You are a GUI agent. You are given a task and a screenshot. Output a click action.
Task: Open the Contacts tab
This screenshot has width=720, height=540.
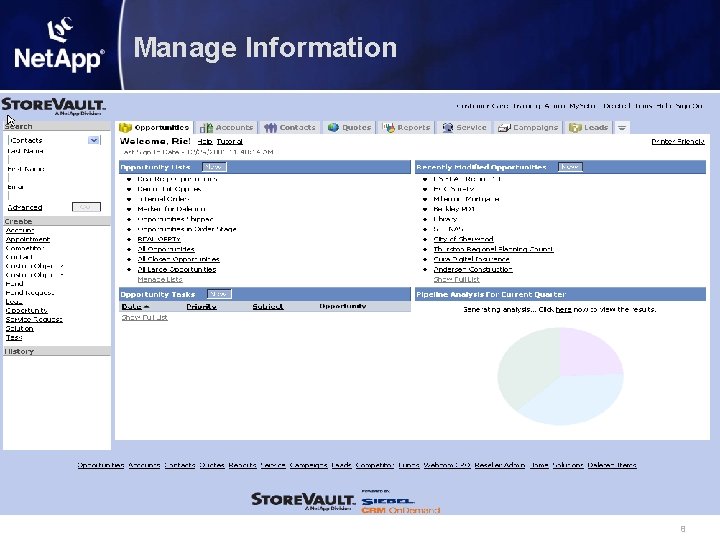click(290, 128)
